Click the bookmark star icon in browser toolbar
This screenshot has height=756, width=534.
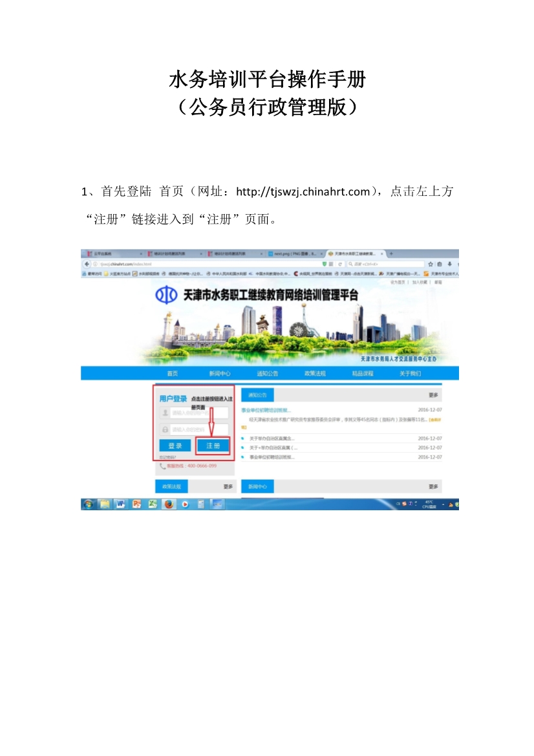tap(431, 265)
